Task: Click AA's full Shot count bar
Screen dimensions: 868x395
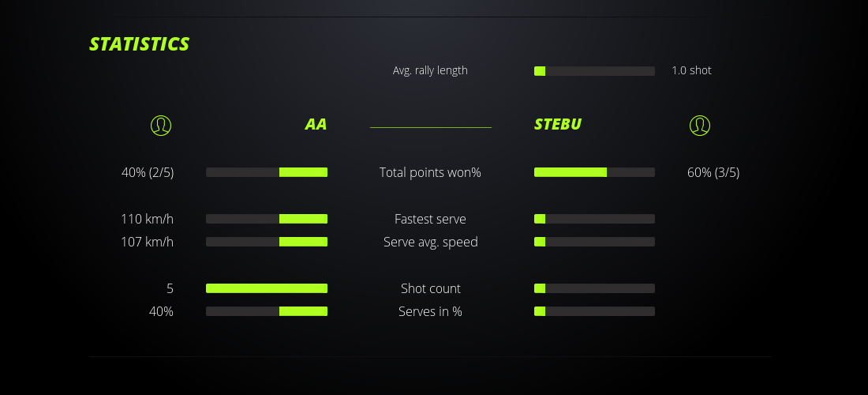Action: tap(267, 288)
